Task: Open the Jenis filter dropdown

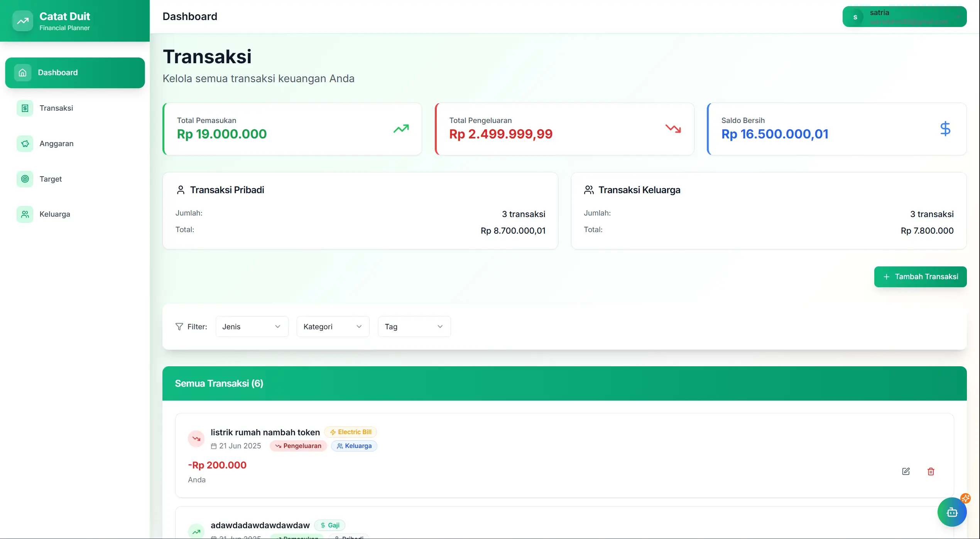Action: (x=252, y=327)
